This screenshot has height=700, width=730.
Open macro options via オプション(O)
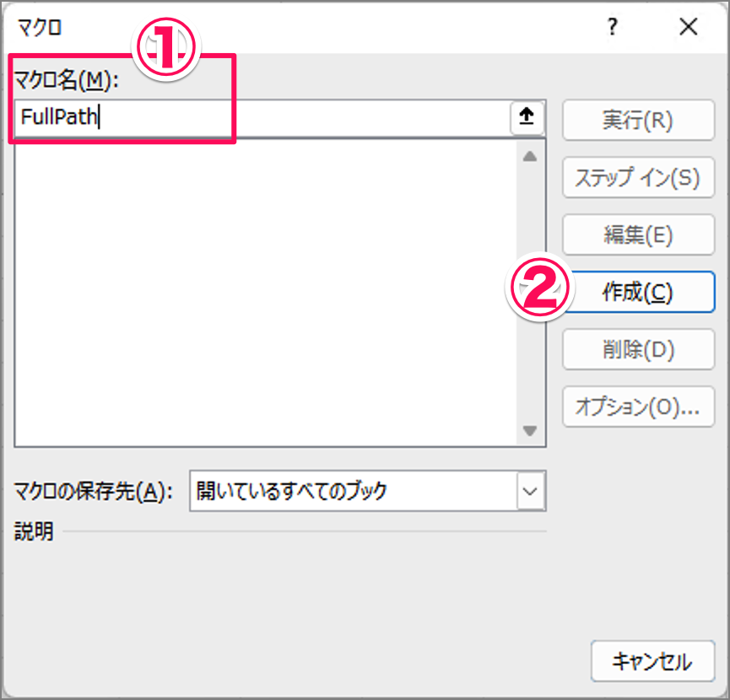tap(638, 407)
